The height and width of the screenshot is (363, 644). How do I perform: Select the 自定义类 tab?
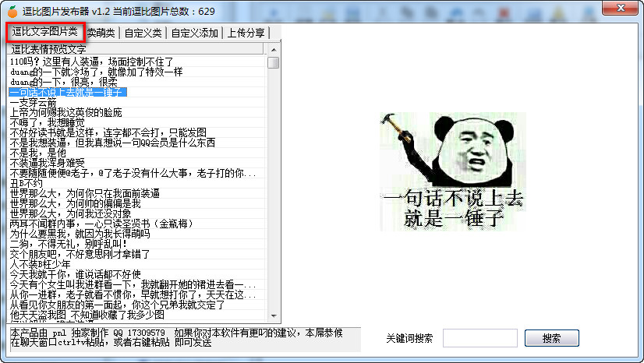click(144, 33)
